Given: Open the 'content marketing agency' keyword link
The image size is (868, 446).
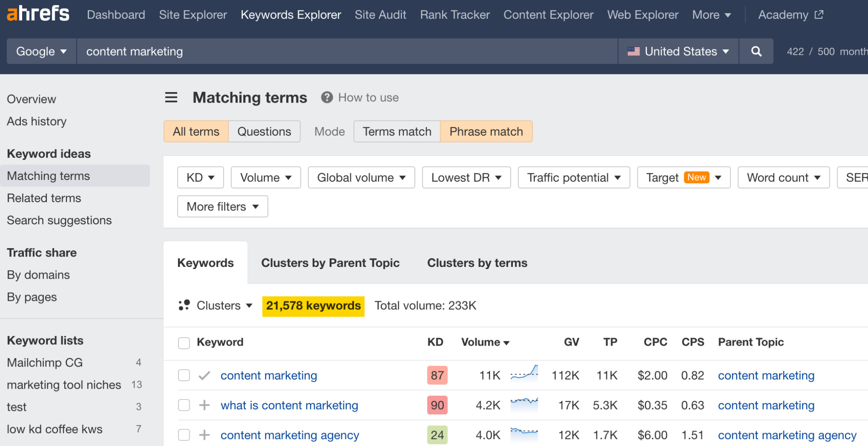Looking at the screenshot, I should tap(290, 435).
